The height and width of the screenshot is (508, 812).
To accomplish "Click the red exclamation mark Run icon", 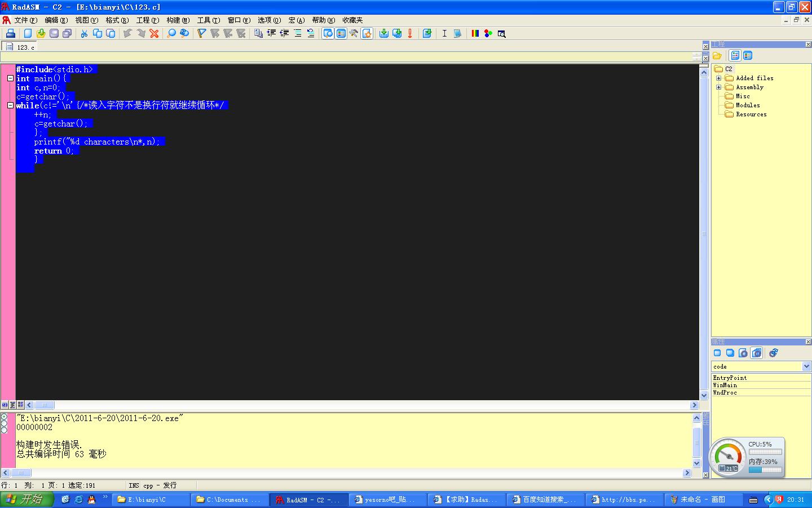I will click(x=410, y=33).
